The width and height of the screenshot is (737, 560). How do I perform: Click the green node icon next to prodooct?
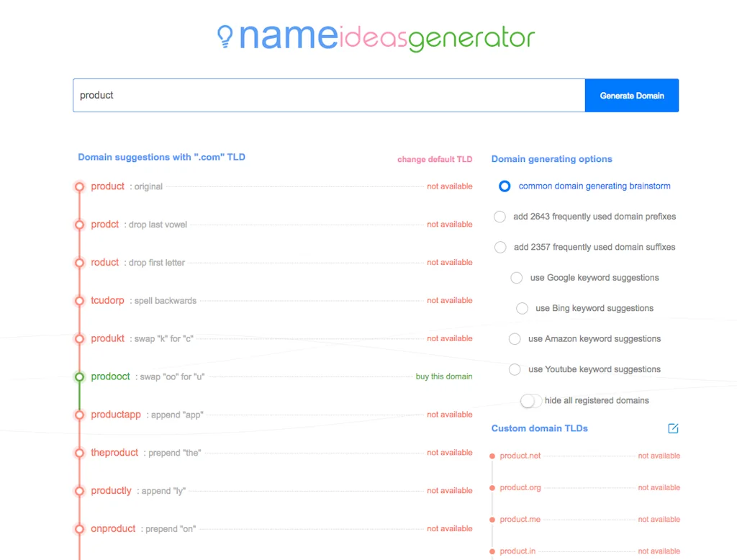pos(79,376)
